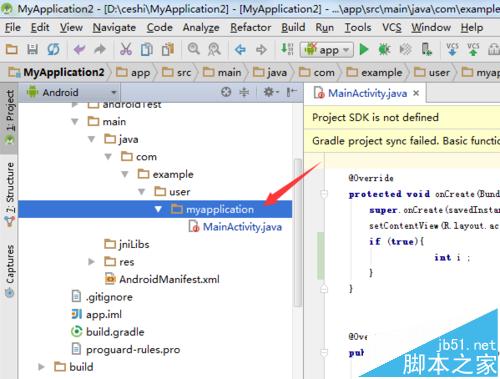Select the main breadcrumb item
Screen dimensions: 500x379
222,72
